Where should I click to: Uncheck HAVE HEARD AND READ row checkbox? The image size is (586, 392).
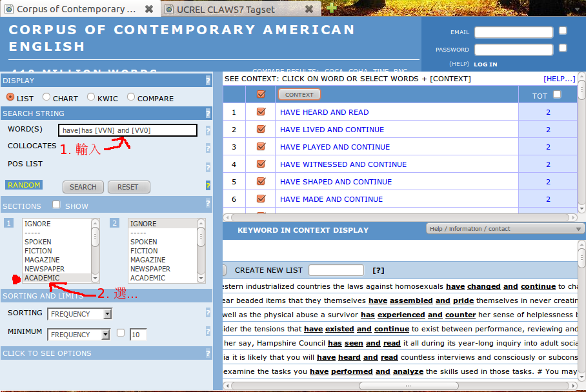coord(261,112)
